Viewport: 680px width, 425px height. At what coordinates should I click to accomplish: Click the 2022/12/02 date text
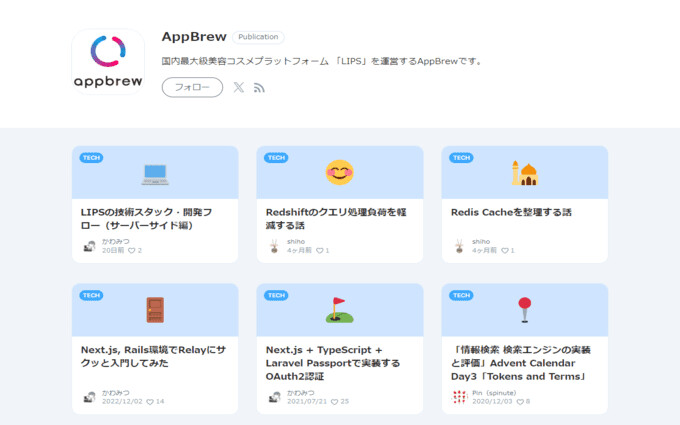(122, 402)
